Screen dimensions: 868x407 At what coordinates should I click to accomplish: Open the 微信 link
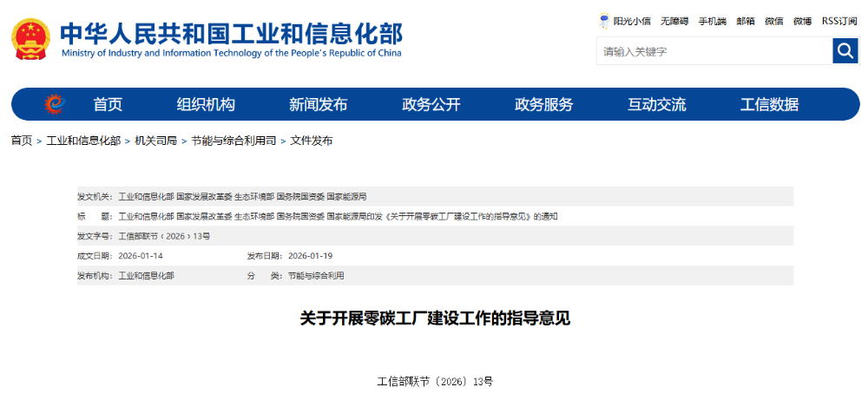click(773, 21)
